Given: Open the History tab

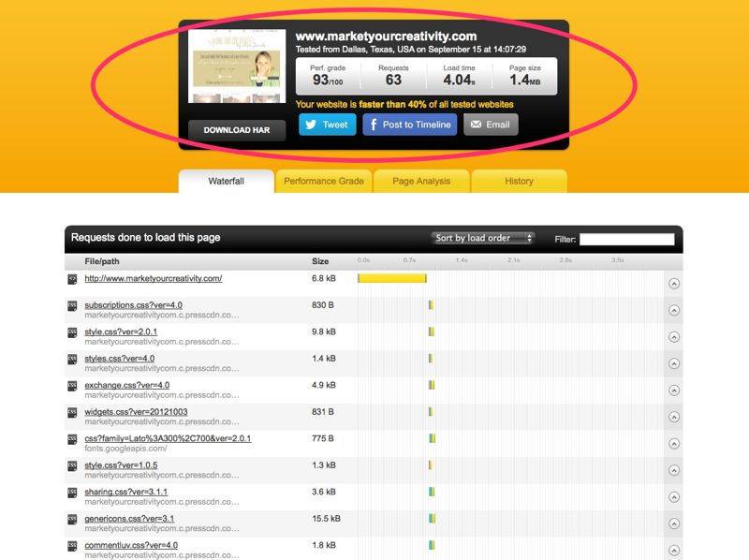Looking at the screenshot, I should [x=519, y=181].
